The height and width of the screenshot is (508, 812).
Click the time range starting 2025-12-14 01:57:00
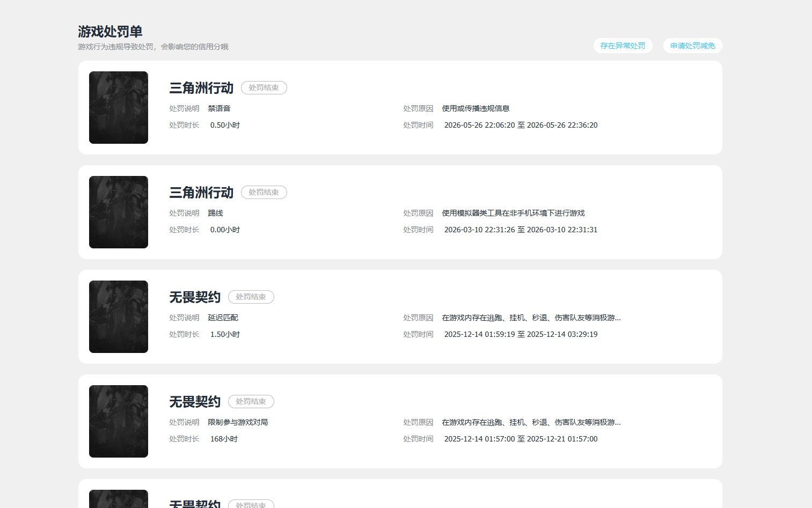[x=521, y=439]
